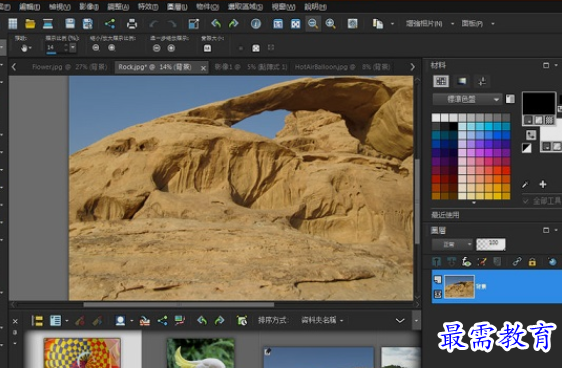Add to palette with the plus icon
Image resolution: width=562 pixels, height=368 pixels.
click(x=543, y=184)
